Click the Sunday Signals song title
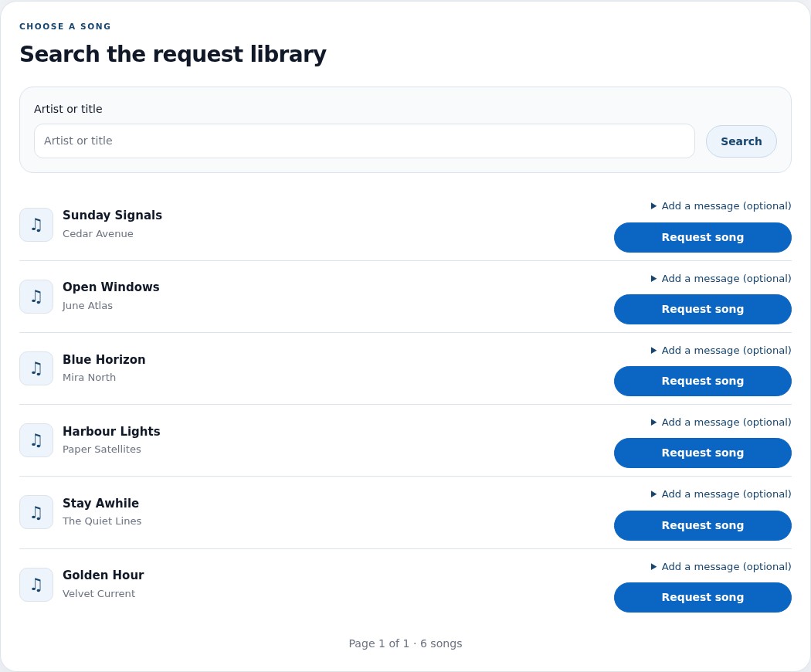The height and width of the screenshot is (672, 811). [x=112, y=216]
